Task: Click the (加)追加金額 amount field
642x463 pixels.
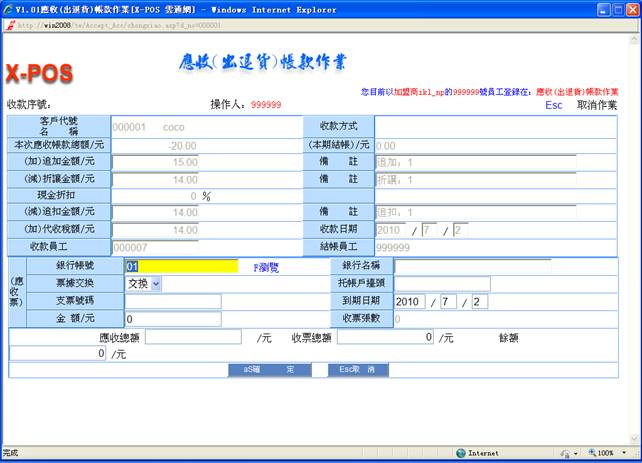Action: tap(155, 162)
